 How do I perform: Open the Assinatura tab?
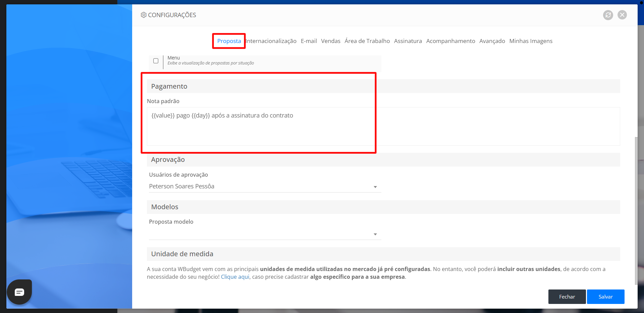(408, 41)
